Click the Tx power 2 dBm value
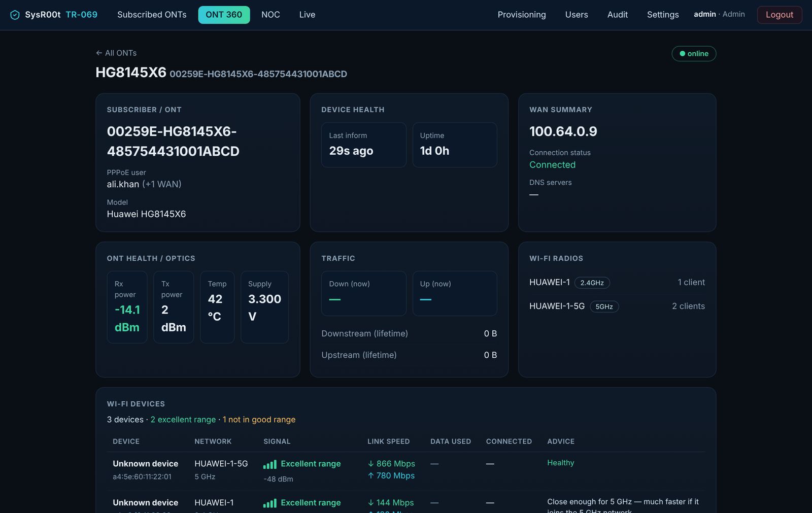812x513 pixels. pos(174,319)
